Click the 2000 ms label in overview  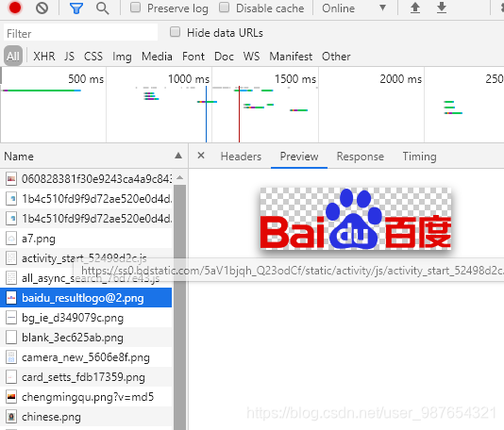[x=400, y=78]
